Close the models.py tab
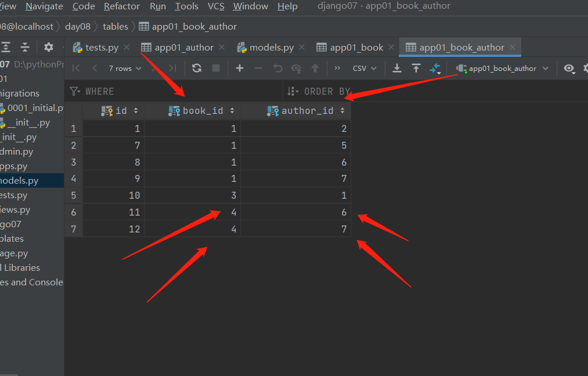Viewport: 588px width, 376px height. tap(302, 47)
